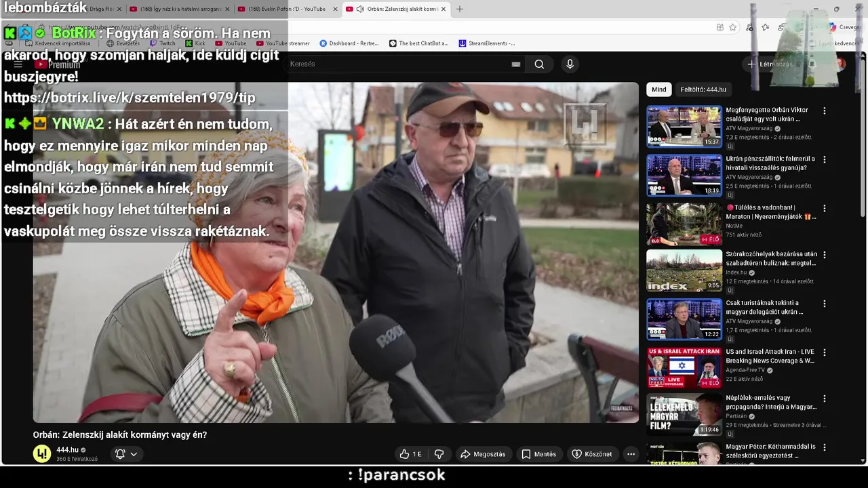Open the US and Israel Attack Iran thumbnail
Screen dimensions: 868x488
tap(684, 369)
